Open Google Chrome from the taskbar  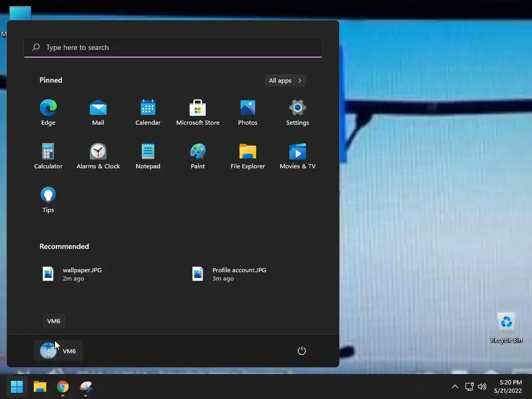(x=63, y=387)
